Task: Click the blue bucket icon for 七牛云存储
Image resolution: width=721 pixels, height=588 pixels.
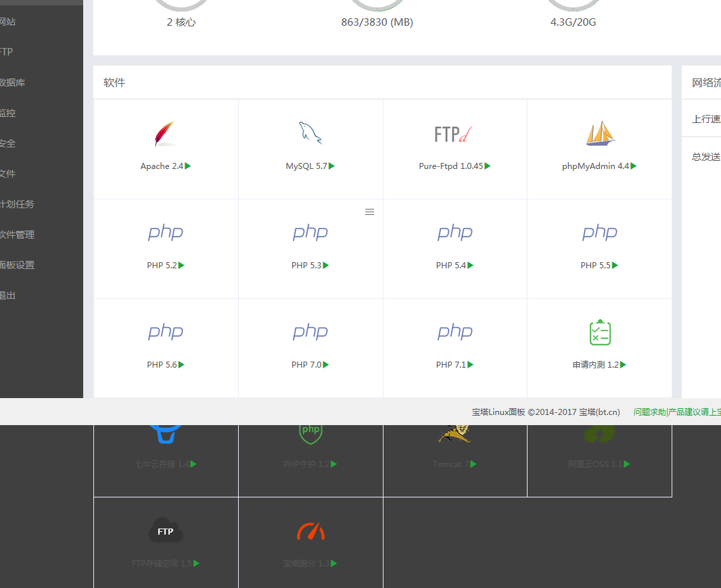Action: 166,434
